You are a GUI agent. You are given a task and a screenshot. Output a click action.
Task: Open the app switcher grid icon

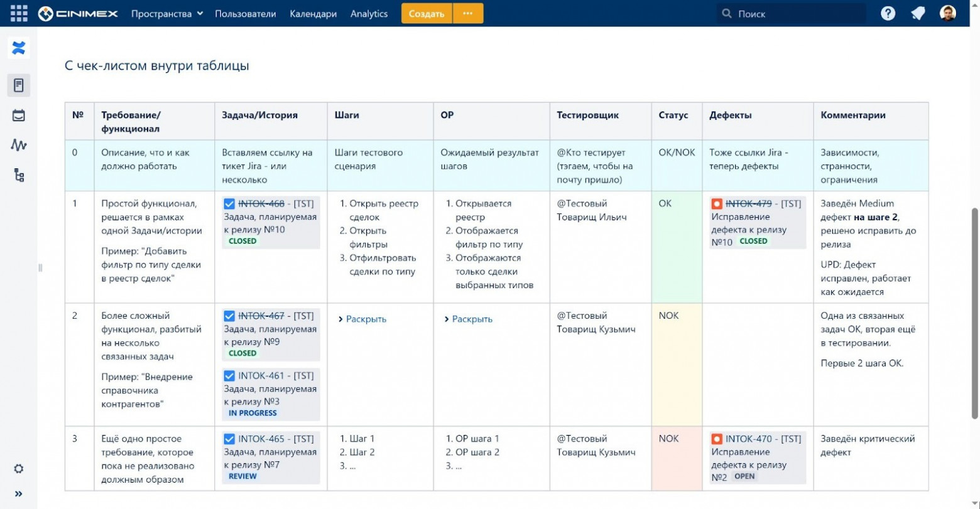[x=19, y=13]
